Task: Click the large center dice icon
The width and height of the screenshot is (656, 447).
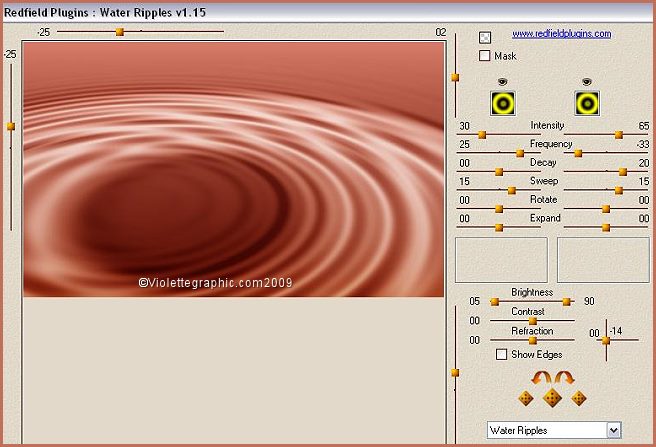Action: tap(551, 398)
